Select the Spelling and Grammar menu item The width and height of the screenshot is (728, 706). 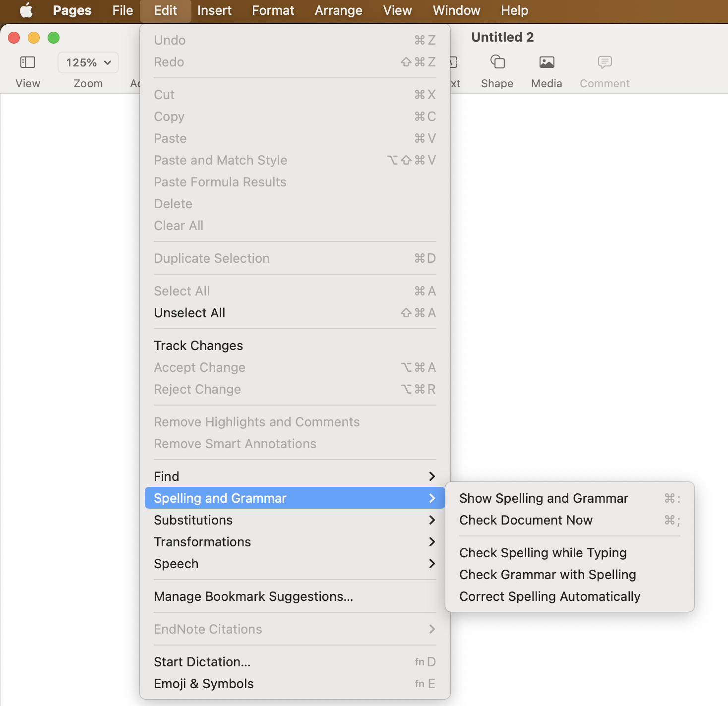pos(295,498)
